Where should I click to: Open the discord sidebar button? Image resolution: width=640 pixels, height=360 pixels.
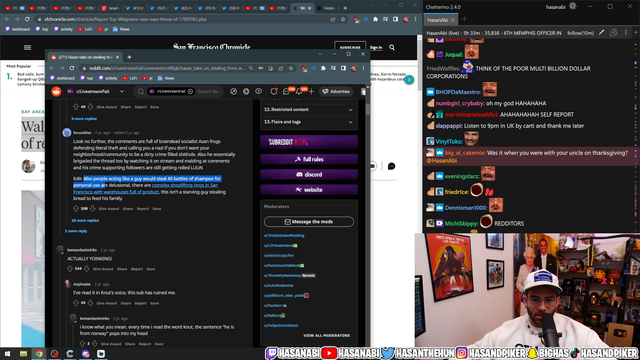click(309, 174)
